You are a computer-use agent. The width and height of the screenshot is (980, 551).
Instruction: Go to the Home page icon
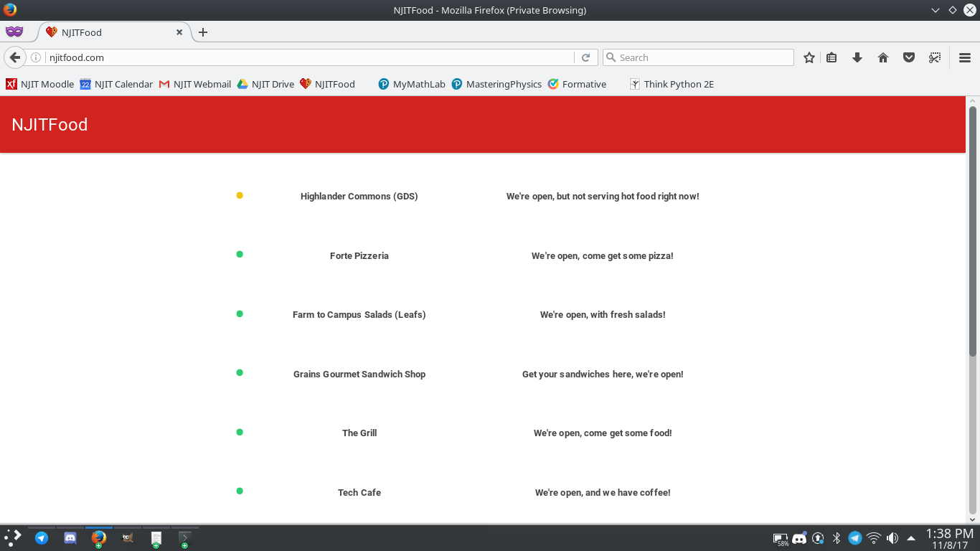click(x=883, y=57)
